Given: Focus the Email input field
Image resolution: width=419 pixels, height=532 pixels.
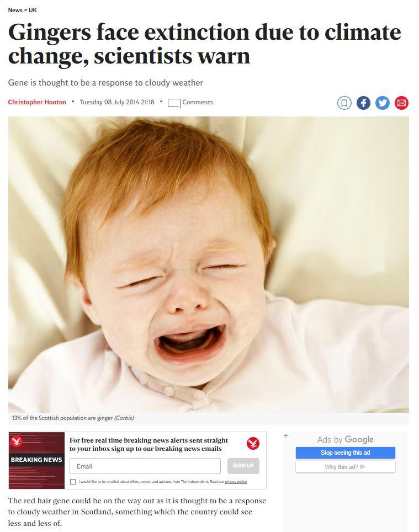Looking at the screenshot, I should [145, 466].
